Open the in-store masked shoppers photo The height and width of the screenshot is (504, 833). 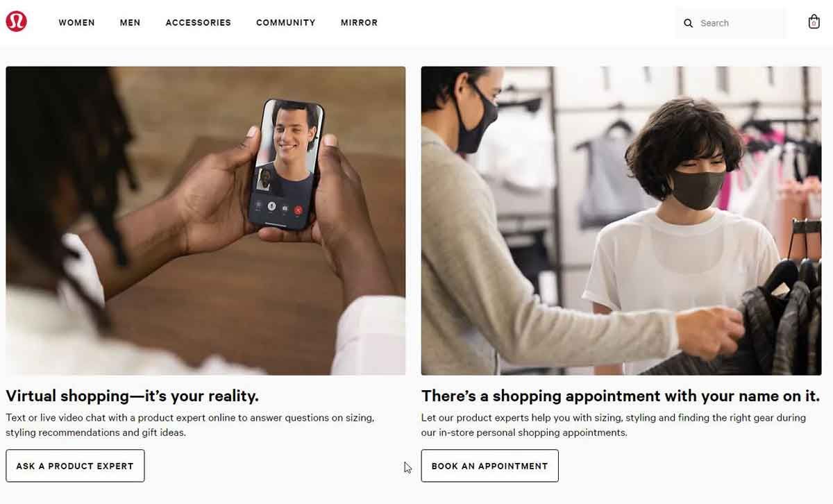(621, 221)
